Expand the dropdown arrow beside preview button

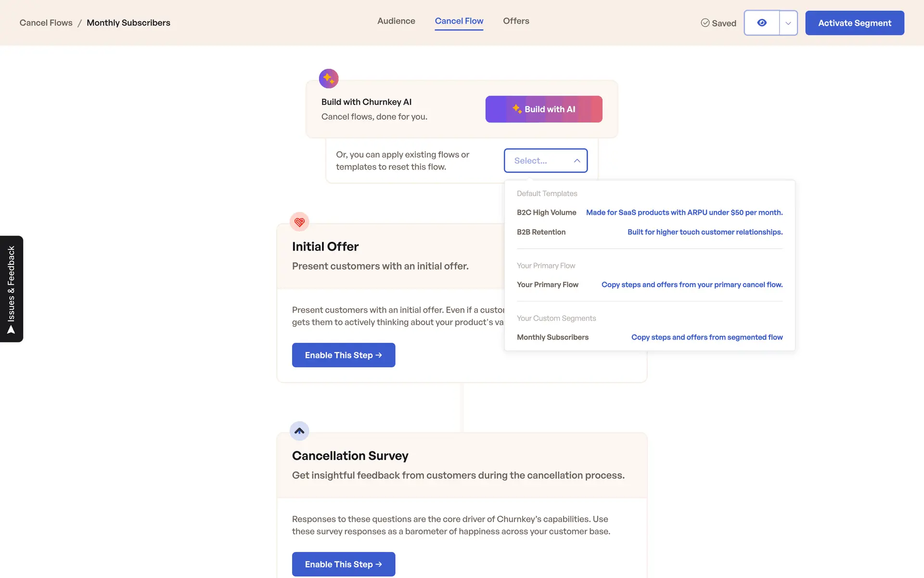coord(788,23)
